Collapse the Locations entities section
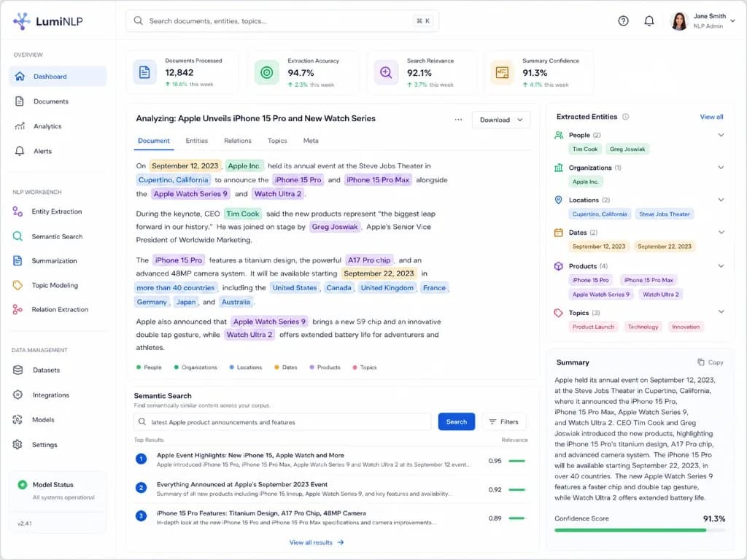 [x=721, y=200]
